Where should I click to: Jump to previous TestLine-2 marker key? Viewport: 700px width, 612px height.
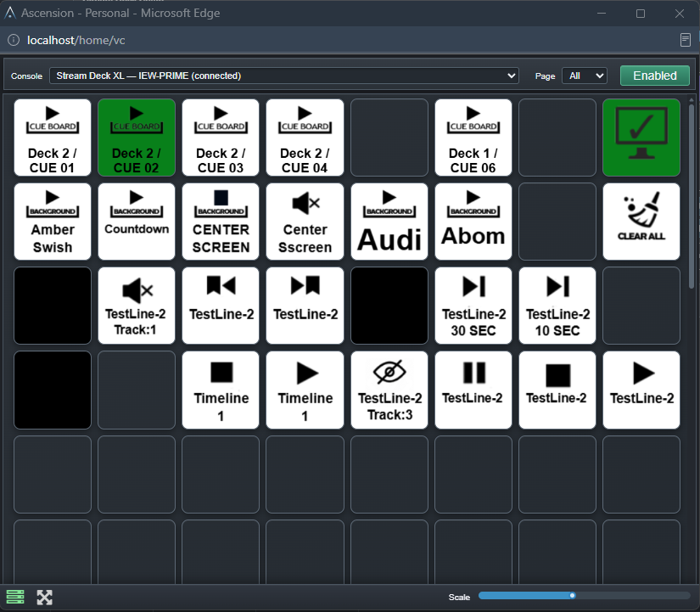coord(221,306)
